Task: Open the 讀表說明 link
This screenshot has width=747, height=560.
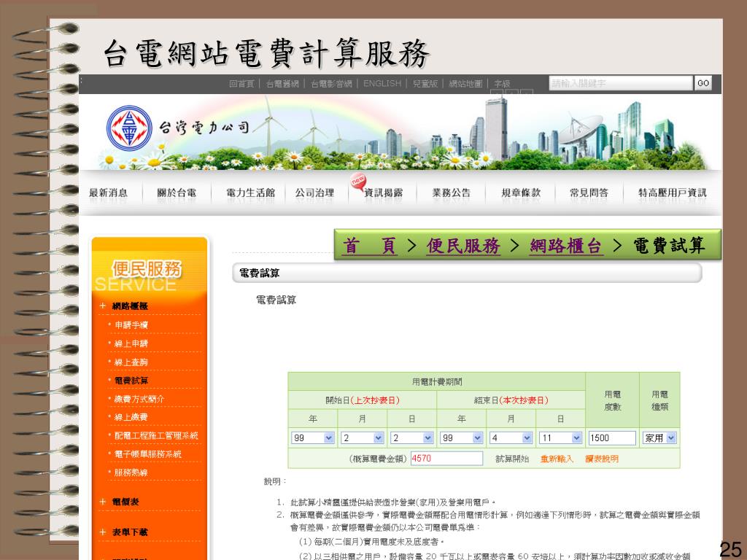Action: [x=602, y=459]
